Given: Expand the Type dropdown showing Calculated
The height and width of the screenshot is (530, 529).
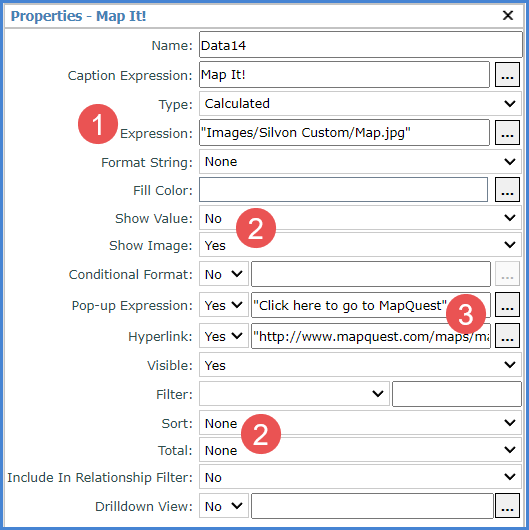Looking at the screenshot, I should 360,103.
